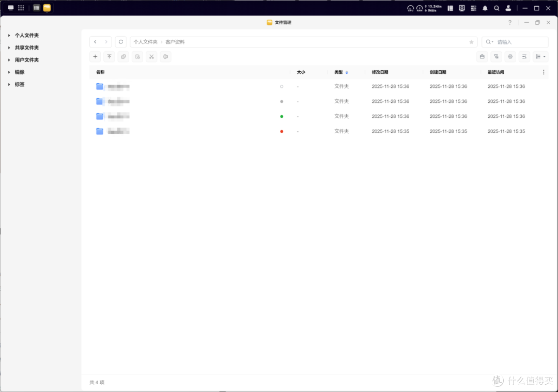
Task: Open the search scope dropdown magnifier
Action: point(490,42)
